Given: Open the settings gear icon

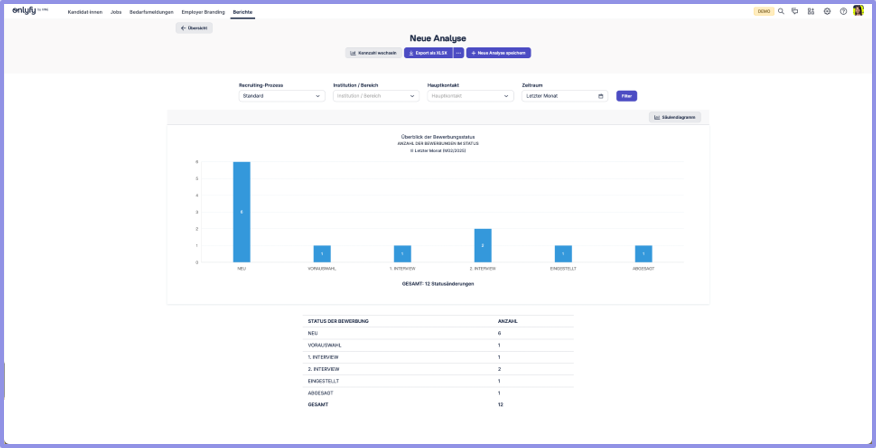Looking at the screenshot, I should pos(827,11).
